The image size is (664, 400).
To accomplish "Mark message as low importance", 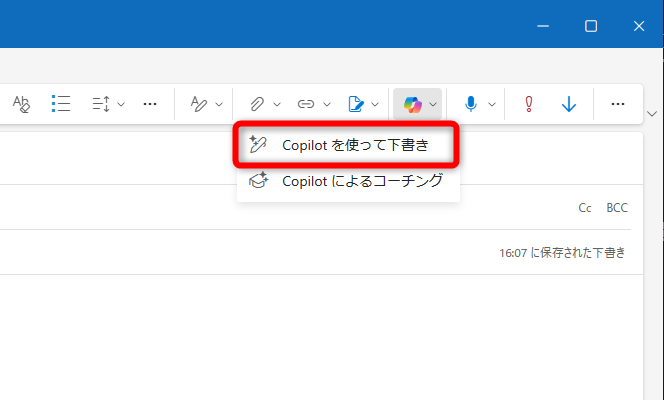I will coord(569,104).
